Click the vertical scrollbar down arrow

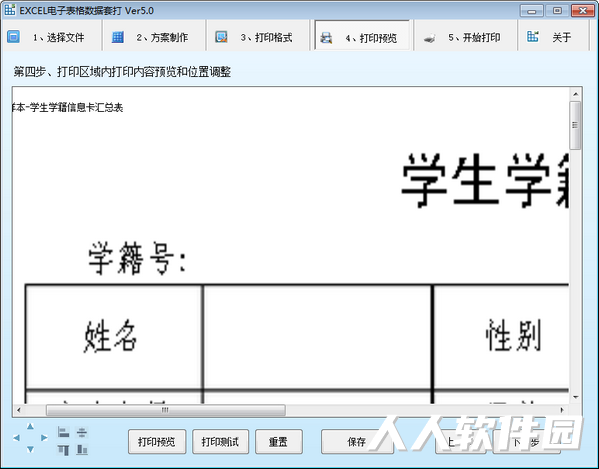pos(575,398)
